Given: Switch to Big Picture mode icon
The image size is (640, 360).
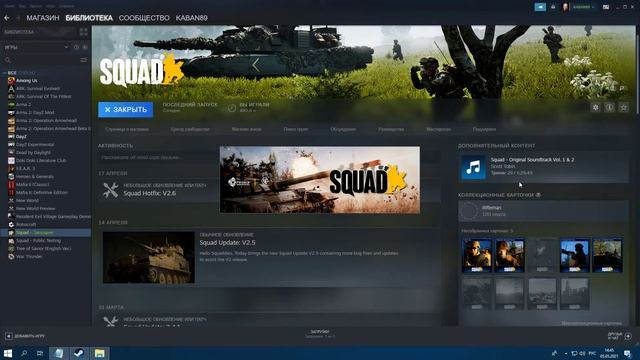Looking at the screenshot, I should [x=606, y=7].
